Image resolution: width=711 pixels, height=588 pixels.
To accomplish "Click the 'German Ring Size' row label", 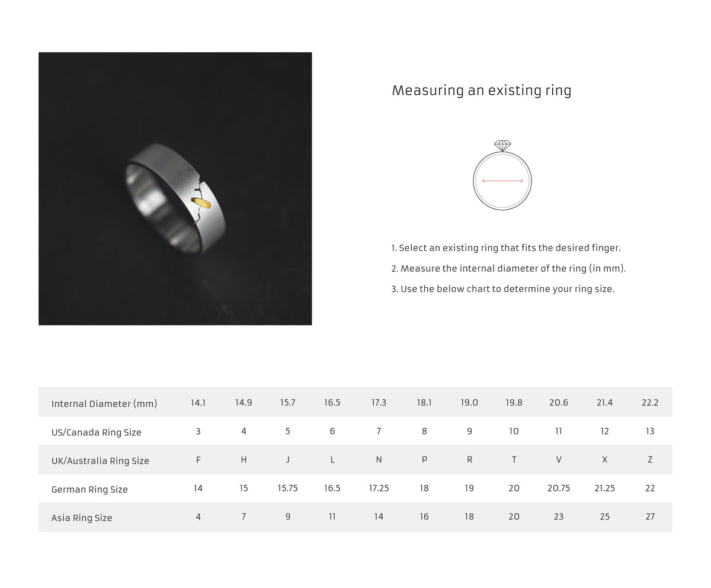I will pos(89,489).
